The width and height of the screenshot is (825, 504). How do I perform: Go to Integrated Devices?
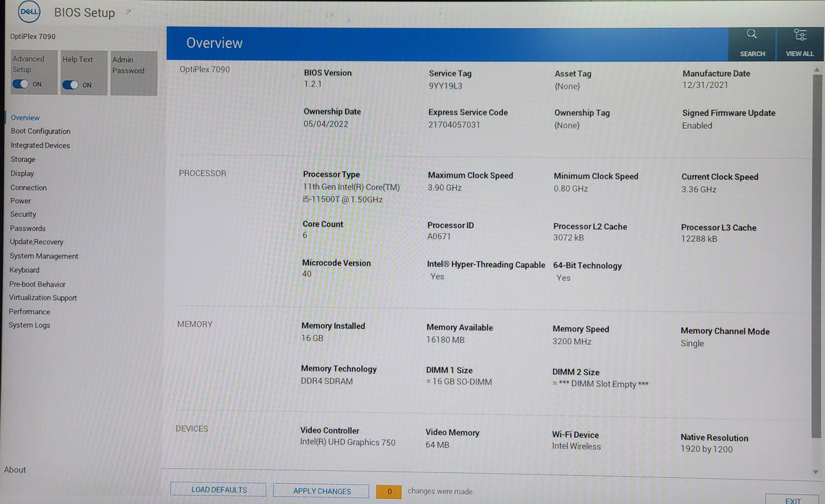[x=40, y=145]
